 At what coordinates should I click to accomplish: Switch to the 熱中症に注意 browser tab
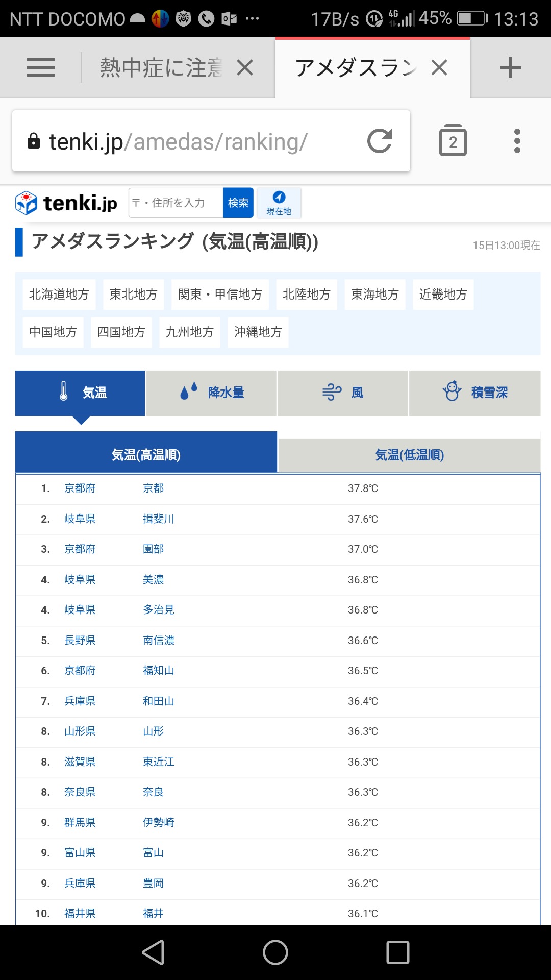click(161, 67)
